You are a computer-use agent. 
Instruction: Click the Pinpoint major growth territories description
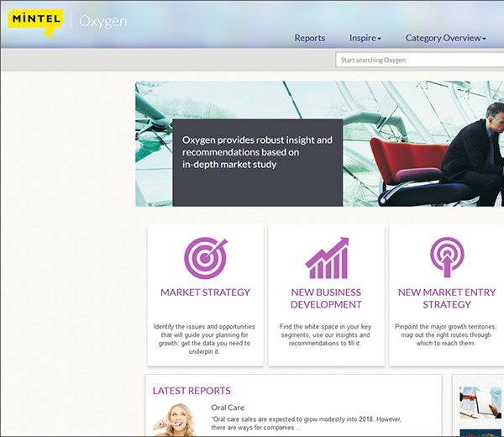pyautogui.click(x=446, y=334)
